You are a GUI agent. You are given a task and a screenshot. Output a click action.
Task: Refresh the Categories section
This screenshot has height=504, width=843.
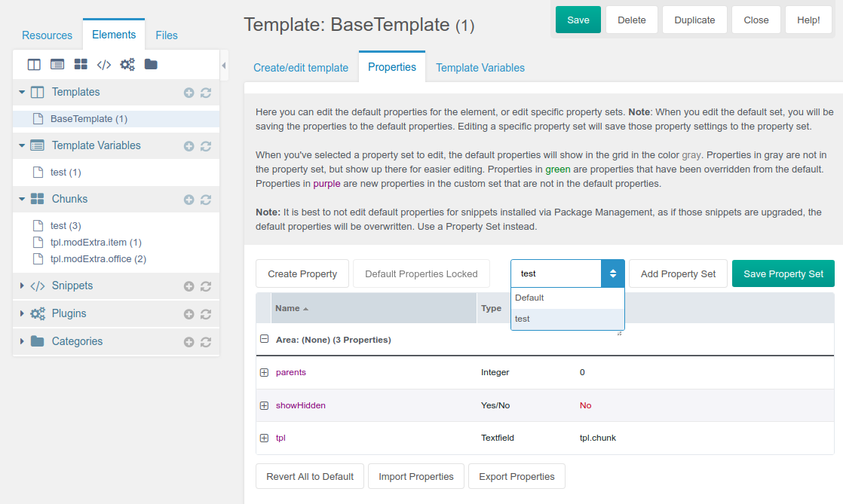coord(206,342)
